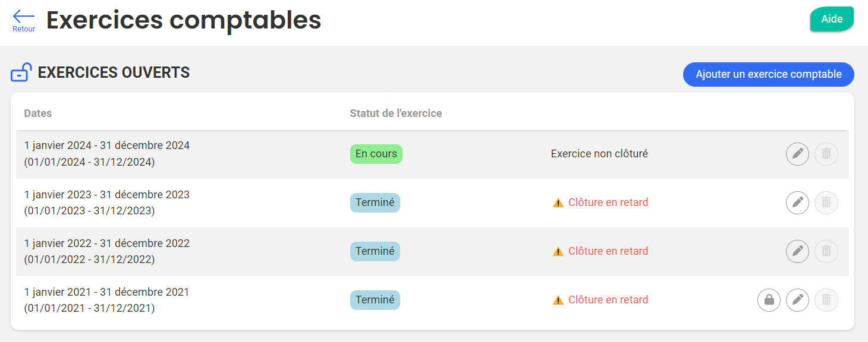868x342 pixels.
Task: Edit the 2021 exercice with pencil icon
Action: click(x=797, y=300)
